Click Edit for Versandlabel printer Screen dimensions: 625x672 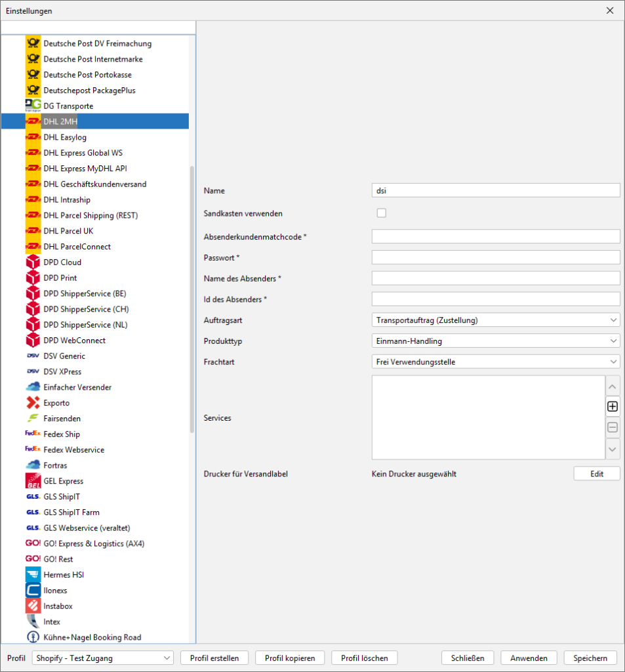596,474
